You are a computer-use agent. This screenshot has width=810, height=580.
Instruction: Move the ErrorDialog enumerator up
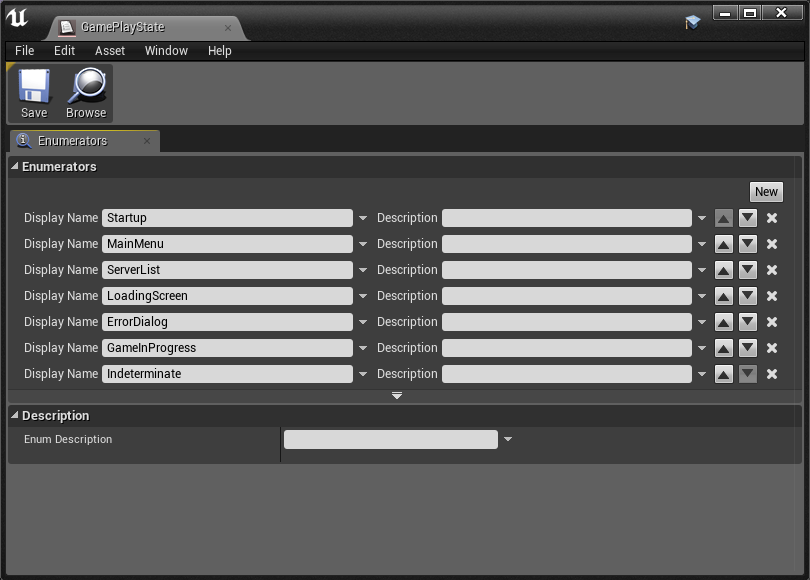[x=724, y=322]
